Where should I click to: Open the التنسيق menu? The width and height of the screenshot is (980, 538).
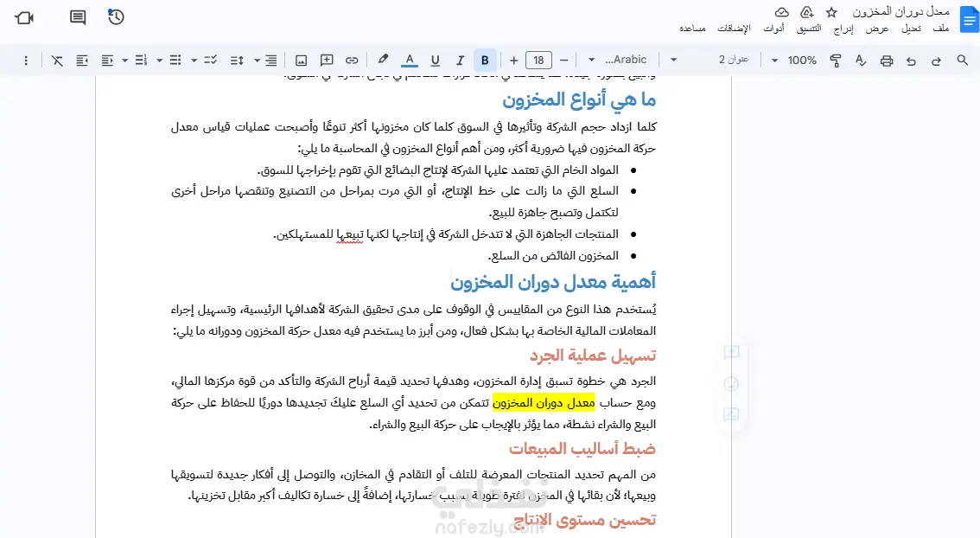point(809,29)
